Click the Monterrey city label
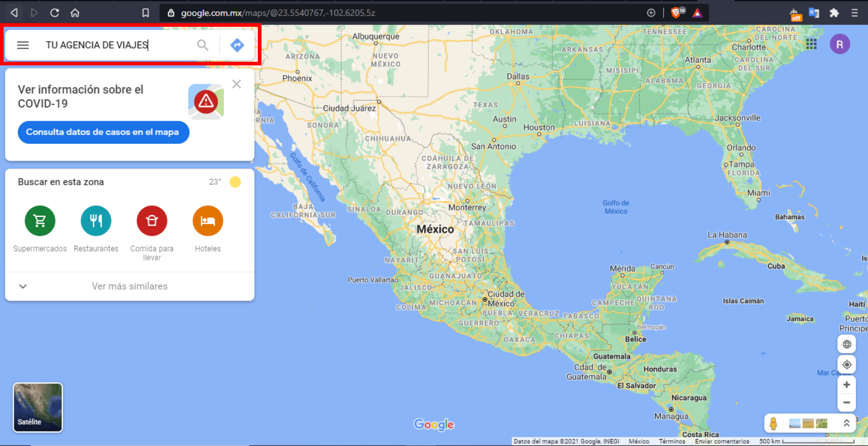 coord(467,208)
